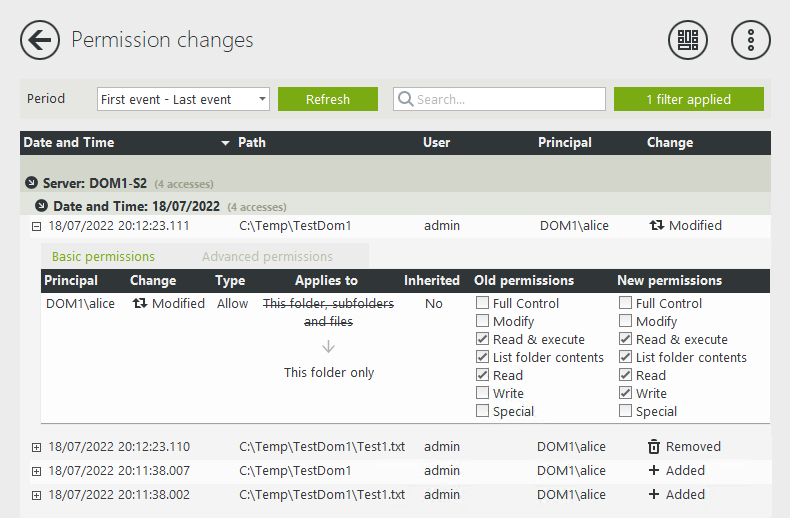The width and height of the screenshot is (790, 518).
Task: Expand the 20:12:23.110 Test1.txt row
Action: coord(37,447)
